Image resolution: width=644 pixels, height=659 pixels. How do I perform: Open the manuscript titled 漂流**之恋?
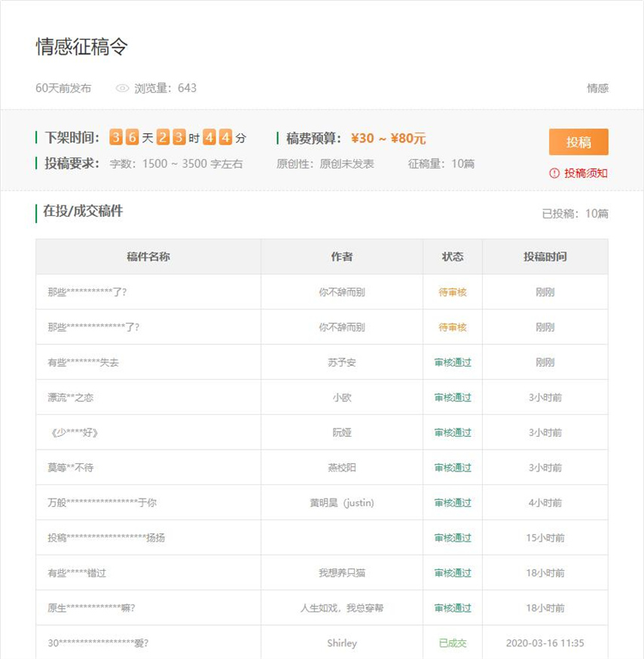click(x=69, y=397)
